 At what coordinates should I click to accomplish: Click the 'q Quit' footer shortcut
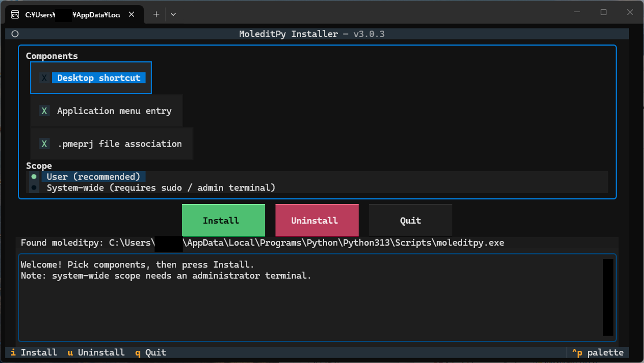point(150,352)
